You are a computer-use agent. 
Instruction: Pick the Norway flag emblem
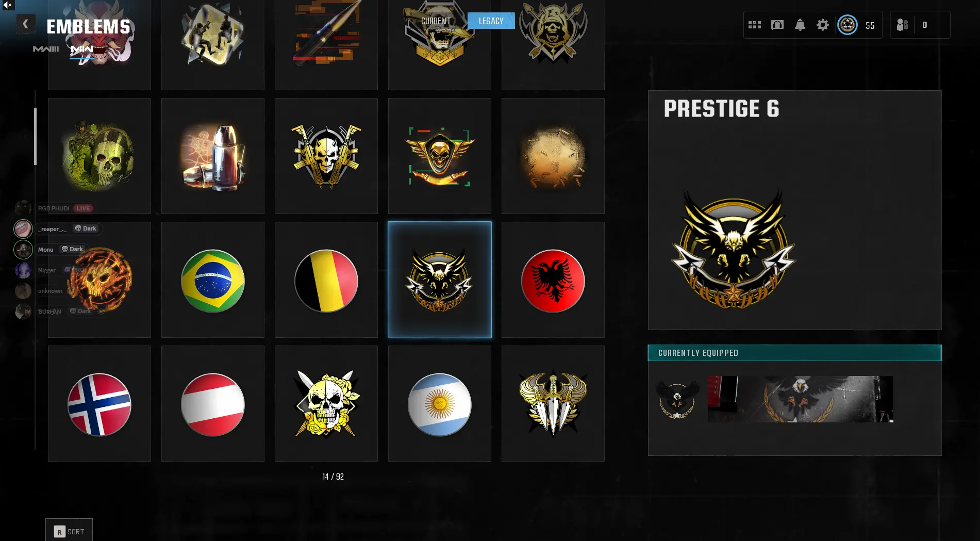(99, 404)
